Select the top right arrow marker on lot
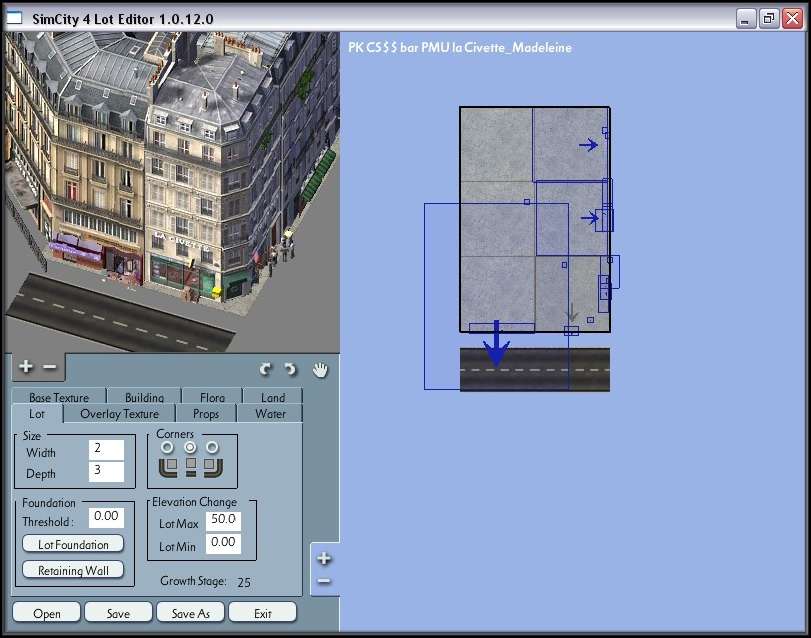 tap(588, 145)
